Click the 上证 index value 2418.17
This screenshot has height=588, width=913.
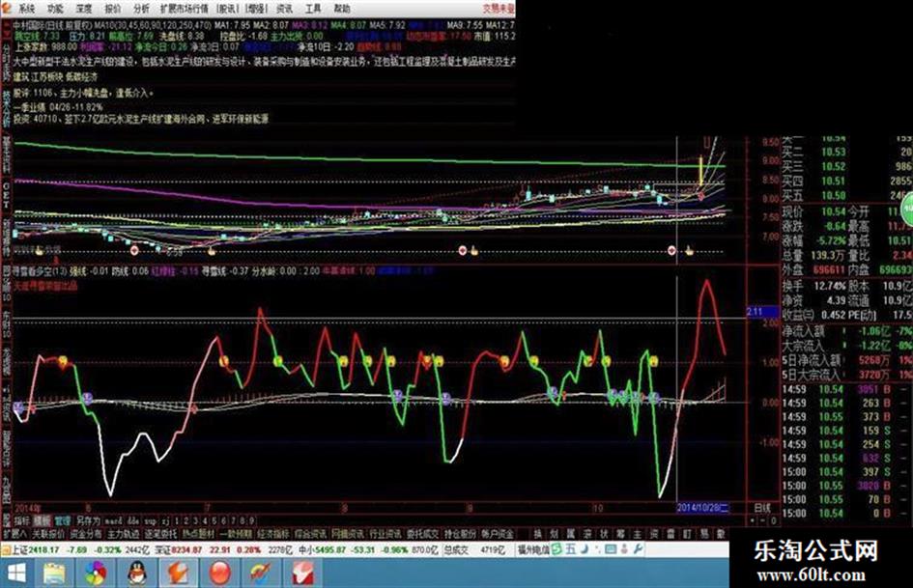tap(44, 549)
